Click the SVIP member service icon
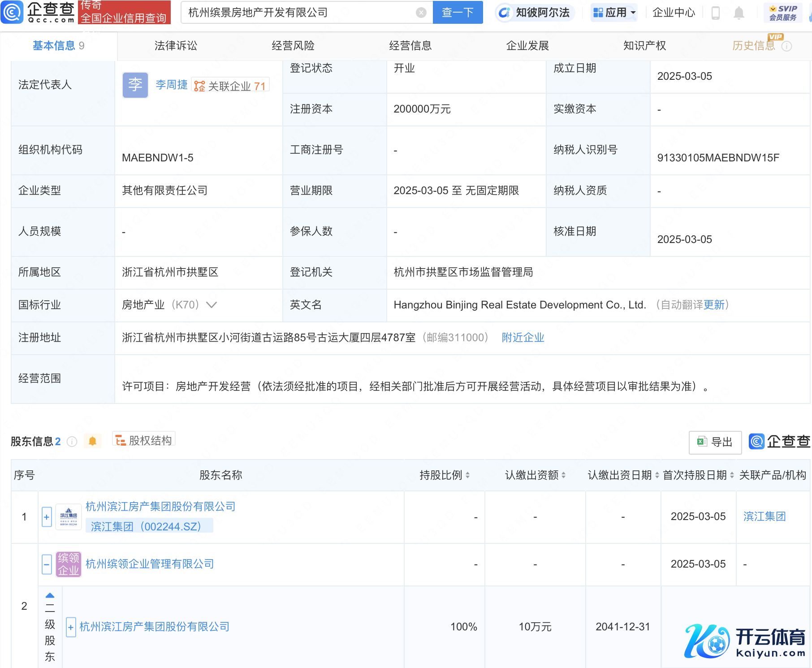The width and height of the screenshot is (812, 668). click(783, 13)
